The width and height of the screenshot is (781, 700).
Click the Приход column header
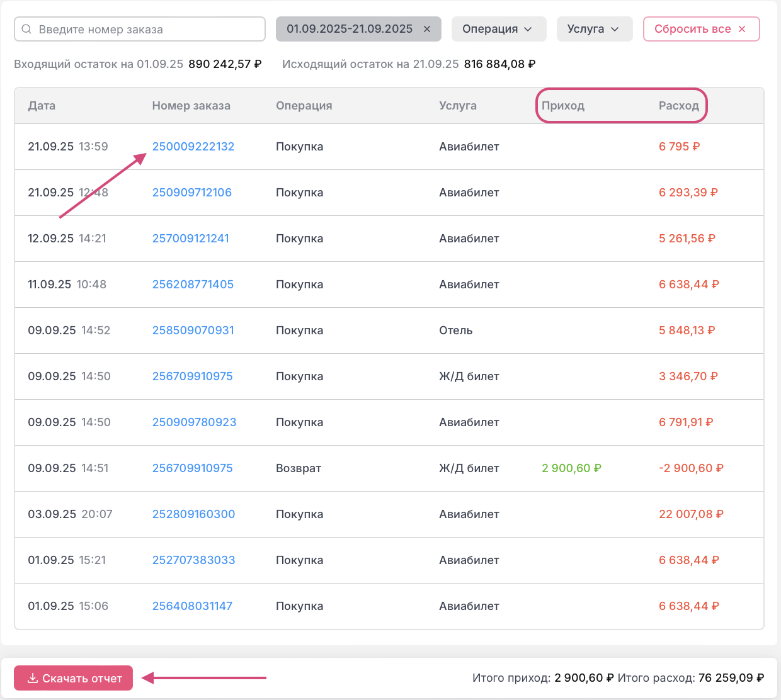click(x=563, y=106)
